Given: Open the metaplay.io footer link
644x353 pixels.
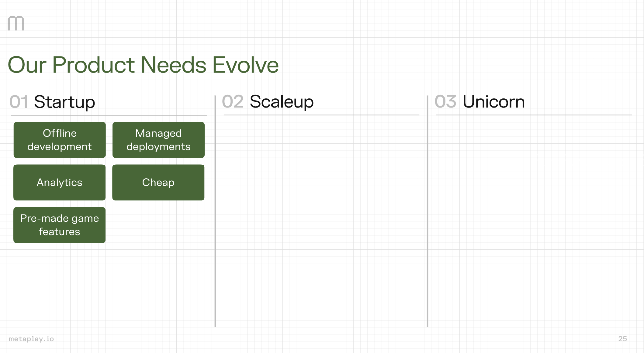Looking at the screenshot, I should 31,339.
